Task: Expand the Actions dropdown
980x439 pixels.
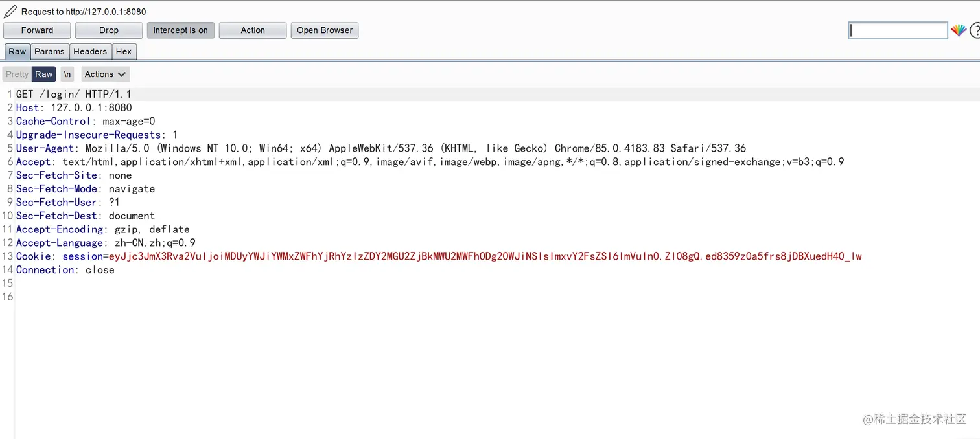Action: 106,74
